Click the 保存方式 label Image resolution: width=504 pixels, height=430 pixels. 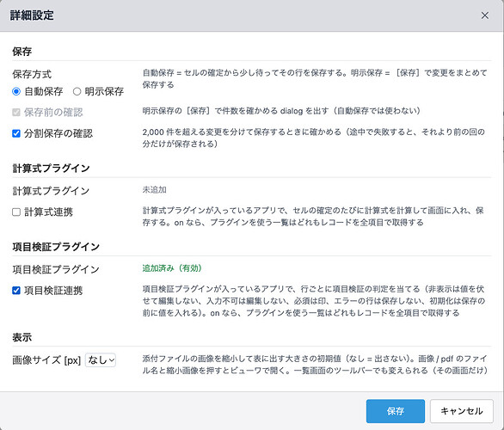point(32,74)
